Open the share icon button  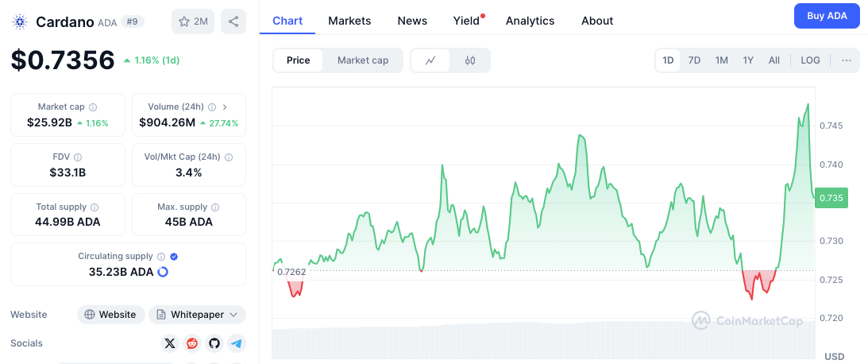(233, 21)
